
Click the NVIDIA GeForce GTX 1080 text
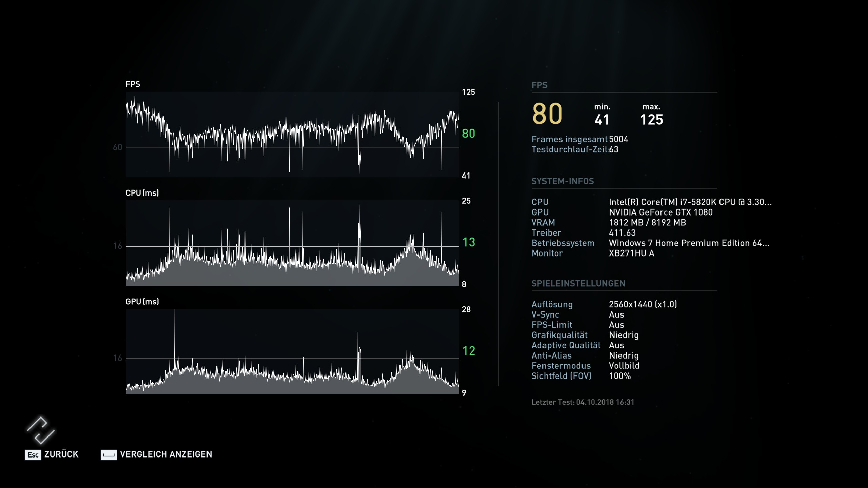661,212
